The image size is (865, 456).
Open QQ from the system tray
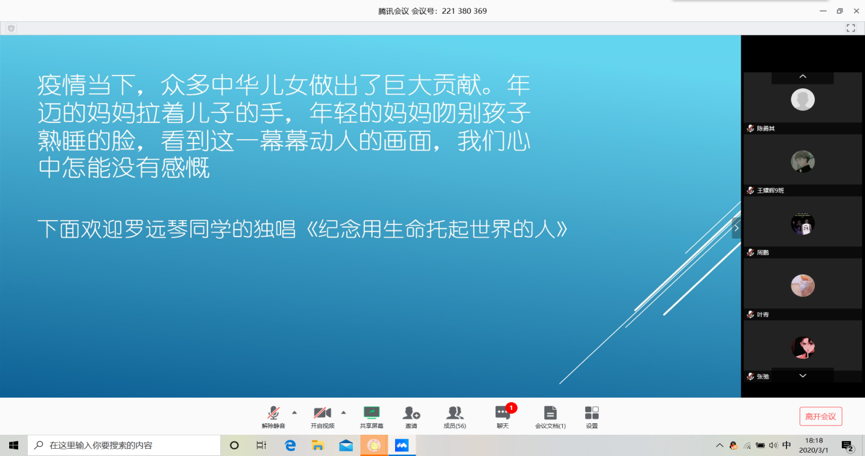[733, 446]
